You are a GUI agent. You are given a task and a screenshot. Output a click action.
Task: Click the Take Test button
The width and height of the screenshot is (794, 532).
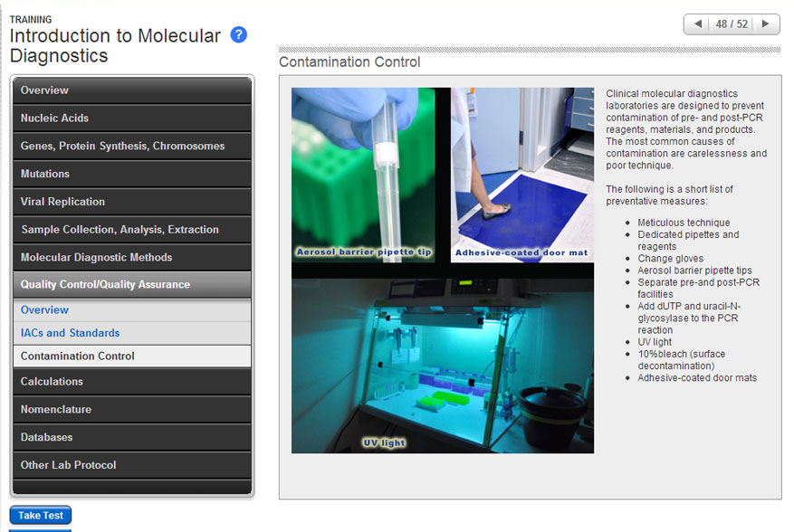click(x=41, y=516)
